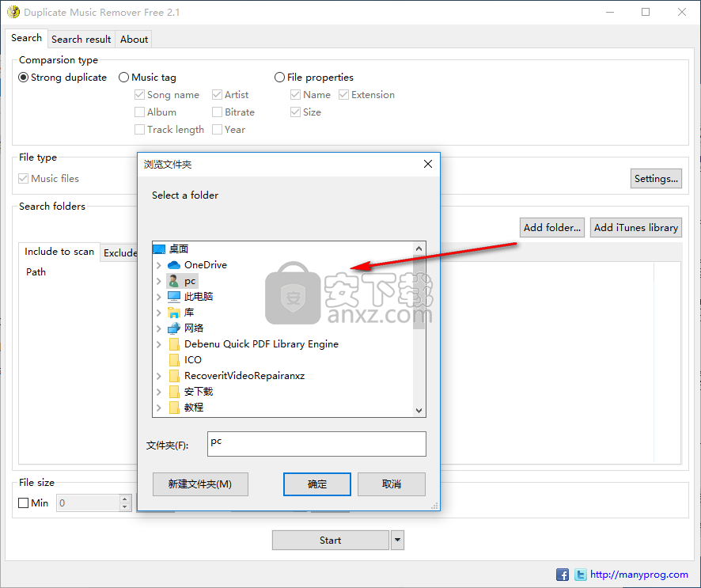701x588 pixels.
Task: Toggle the Bitrate checkbox
Action: tap(218, 112)
